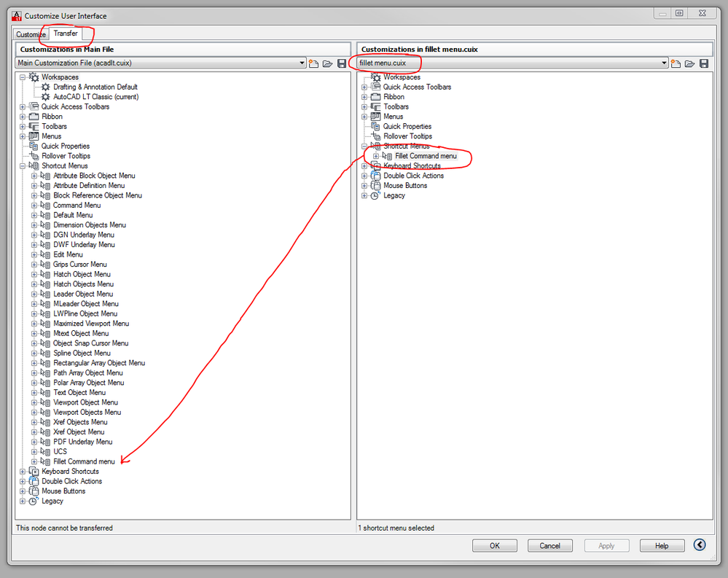
Task: Create new customization file in left pane
Action: pyautogui.click(x=314, y=63)
